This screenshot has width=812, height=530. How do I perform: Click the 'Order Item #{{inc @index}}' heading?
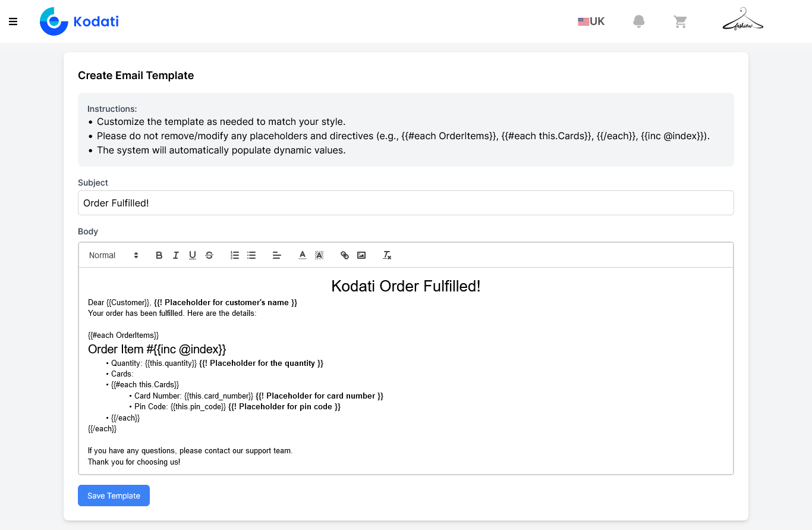tap(157, 349)
